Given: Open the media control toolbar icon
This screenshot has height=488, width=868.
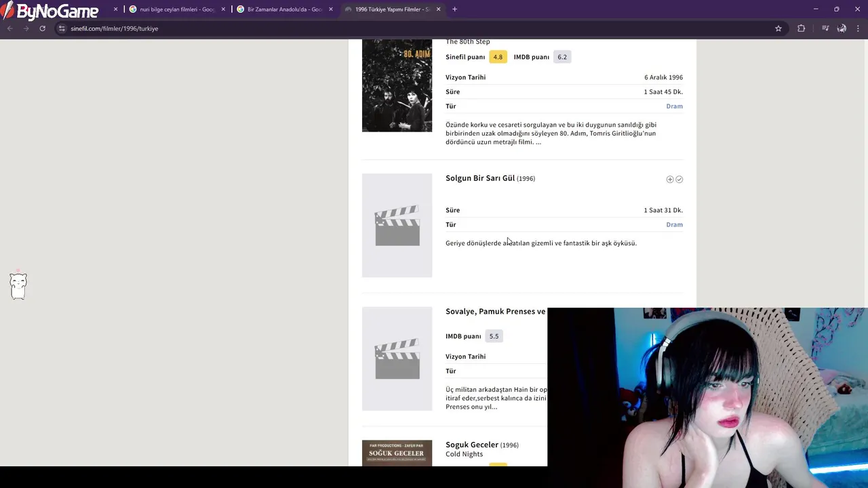Looking at the screenshot, I should [x=825, y=28].
